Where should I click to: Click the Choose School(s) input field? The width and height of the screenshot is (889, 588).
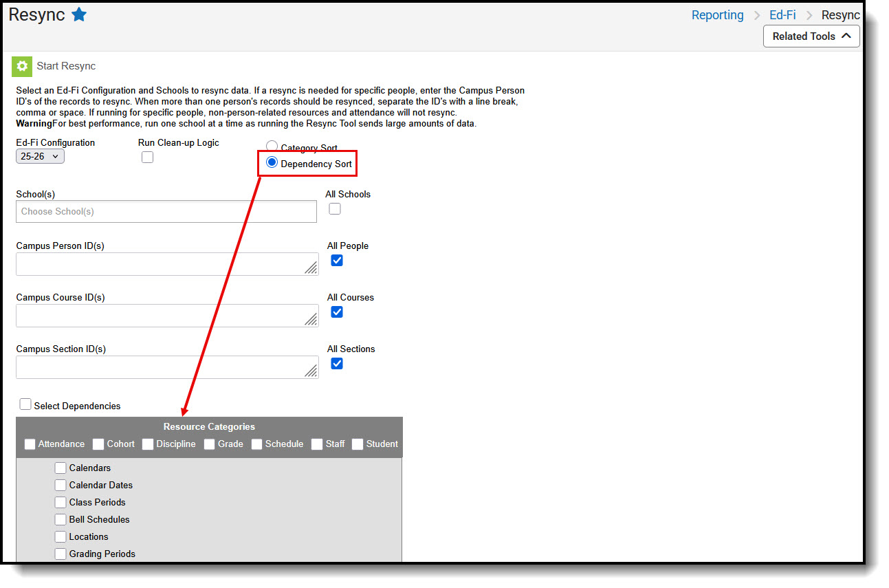(166, 211)
